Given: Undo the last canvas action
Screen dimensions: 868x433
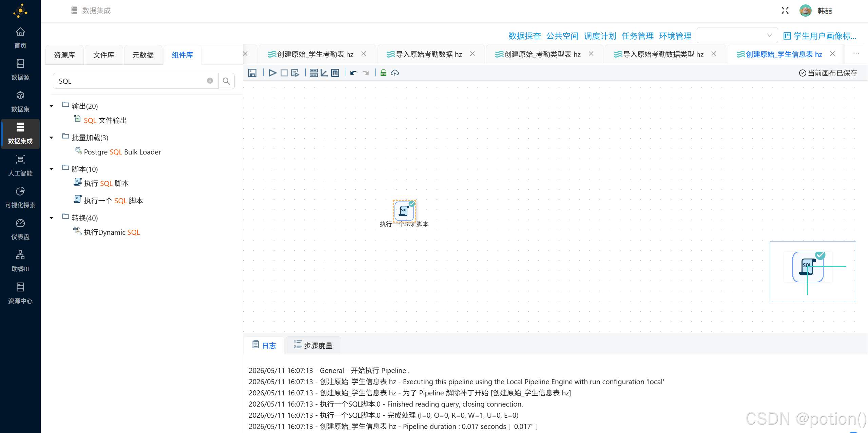Looking at the screenshot, I should (354, 73).
